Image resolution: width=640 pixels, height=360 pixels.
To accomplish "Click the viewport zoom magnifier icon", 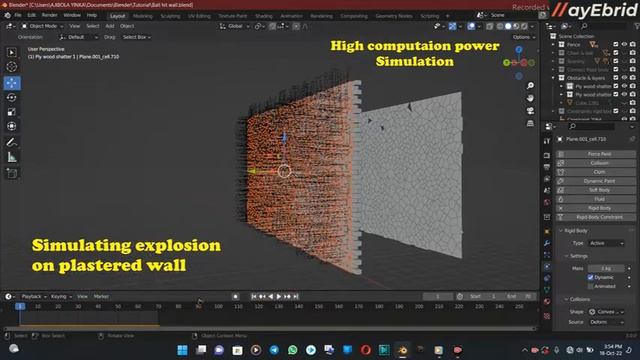I will [x=530, y=86].
